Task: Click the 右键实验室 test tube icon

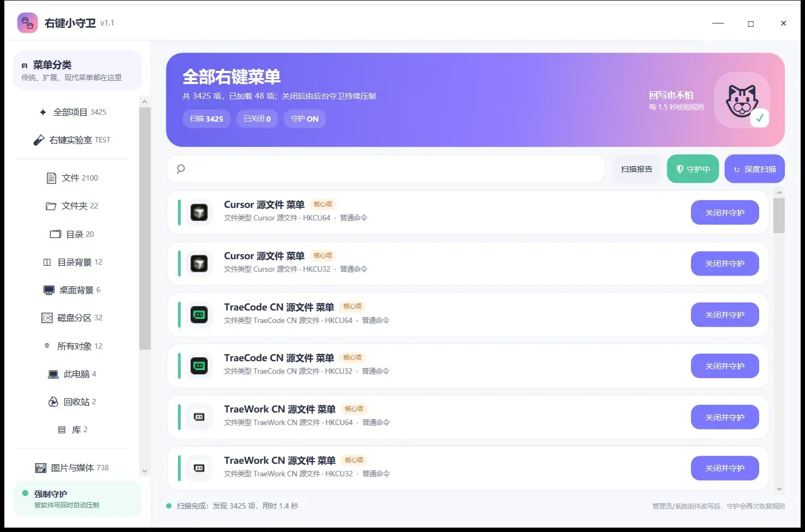Action: [x=39, y=140]
